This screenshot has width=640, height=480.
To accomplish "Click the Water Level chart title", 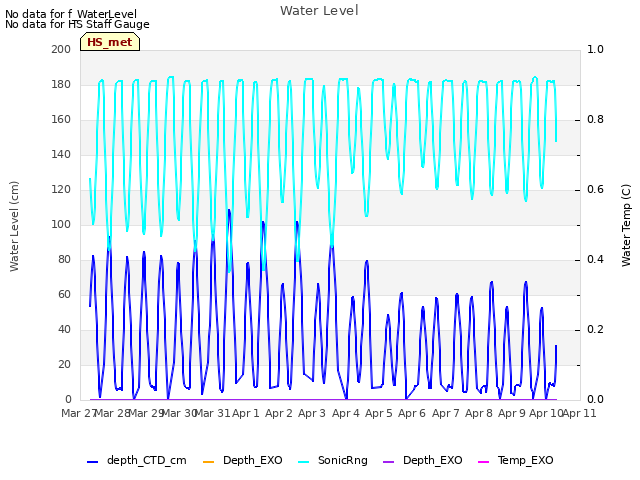I will 319,10.
